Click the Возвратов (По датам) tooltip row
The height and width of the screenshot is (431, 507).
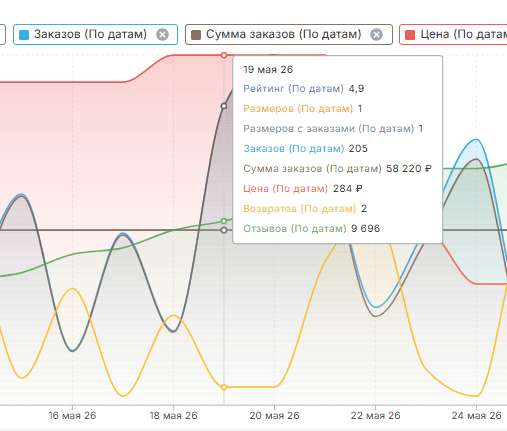tap(305, 209)
